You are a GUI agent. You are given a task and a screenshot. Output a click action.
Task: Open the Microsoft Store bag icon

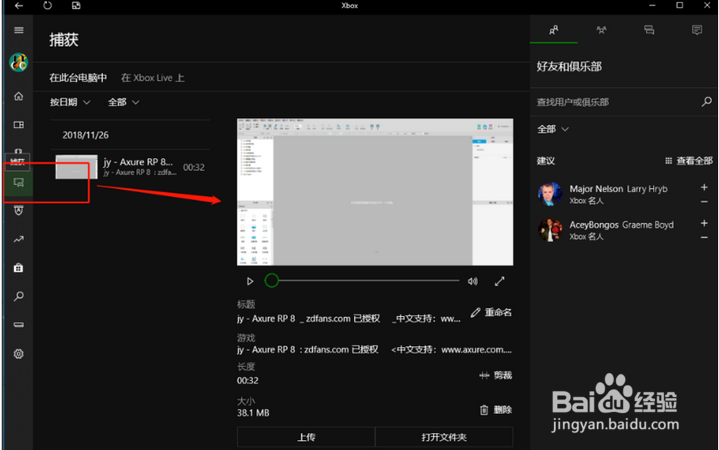pyautogui.click(x=19, y=267)
